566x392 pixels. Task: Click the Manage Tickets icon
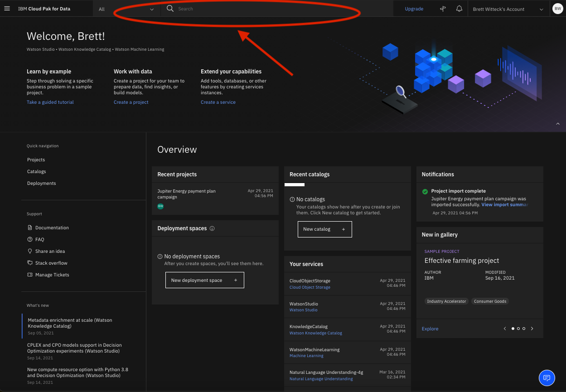click(30, 275)
